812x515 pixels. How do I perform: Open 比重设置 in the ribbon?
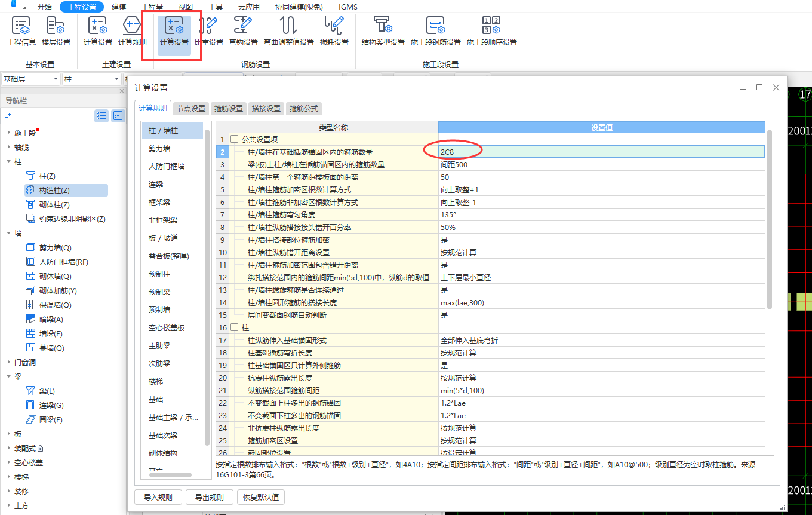[x=209, y=32]
